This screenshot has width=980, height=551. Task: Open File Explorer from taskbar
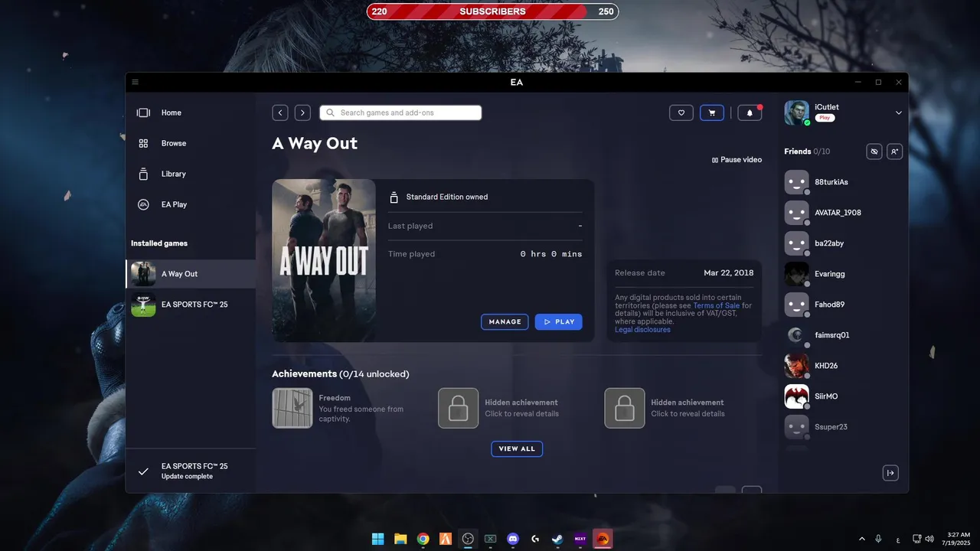[400, 539]
